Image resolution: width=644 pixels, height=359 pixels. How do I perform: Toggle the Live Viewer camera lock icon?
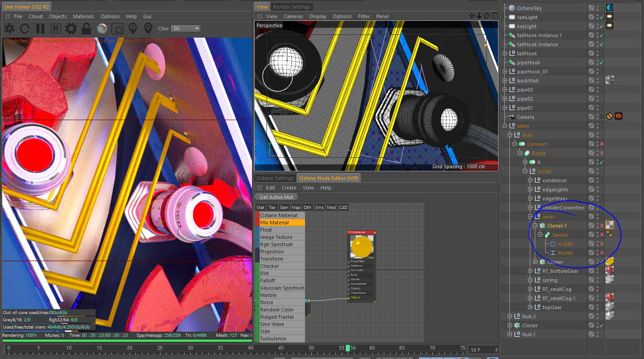pyautogui.click(x=86, y=29)
